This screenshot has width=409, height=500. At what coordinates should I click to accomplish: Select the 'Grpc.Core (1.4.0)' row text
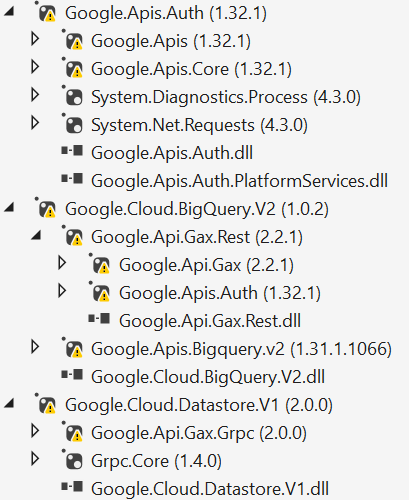[x=156, y=462]
